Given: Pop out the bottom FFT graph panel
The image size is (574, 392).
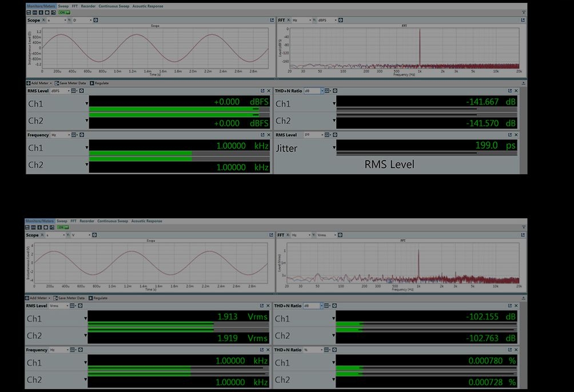Looking at the screenshot, I should (x=523, y=235).
